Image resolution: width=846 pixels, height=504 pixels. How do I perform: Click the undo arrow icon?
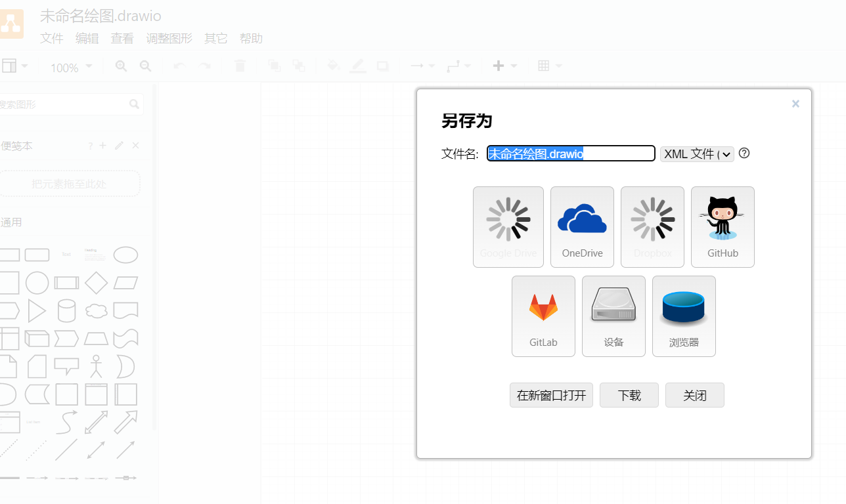pyautogui.click(x=179, y=66)
